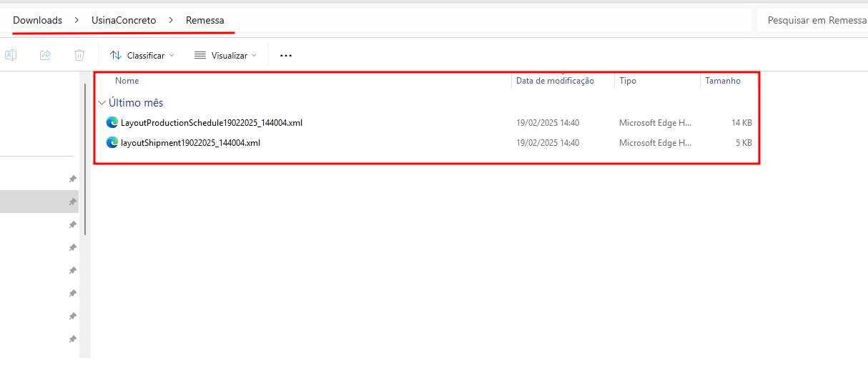Screen dimensions: 868x371
Task: Navigate to Downloads in the breadcrumb
Action: coord(38,20)
